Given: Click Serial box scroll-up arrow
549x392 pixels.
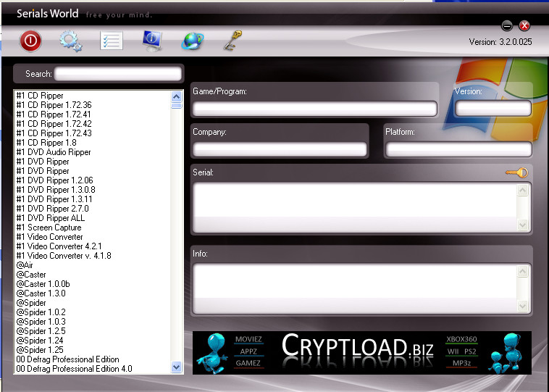Looking at the screenshot, I should click(522, 191).
